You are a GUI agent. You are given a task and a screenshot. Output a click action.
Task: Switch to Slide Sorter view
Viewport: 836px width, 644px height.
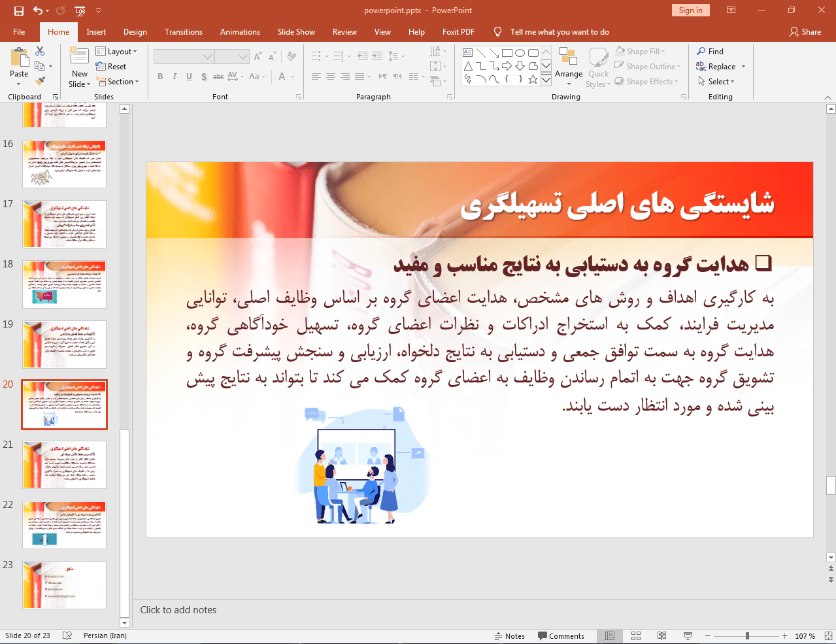[636, 636]
